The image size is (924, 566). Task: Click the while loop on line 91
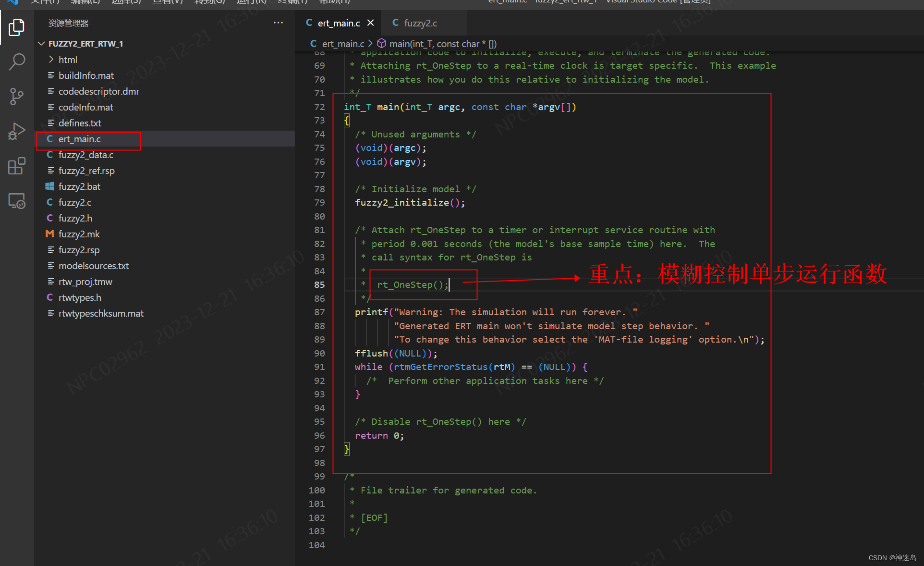[471, 367]
